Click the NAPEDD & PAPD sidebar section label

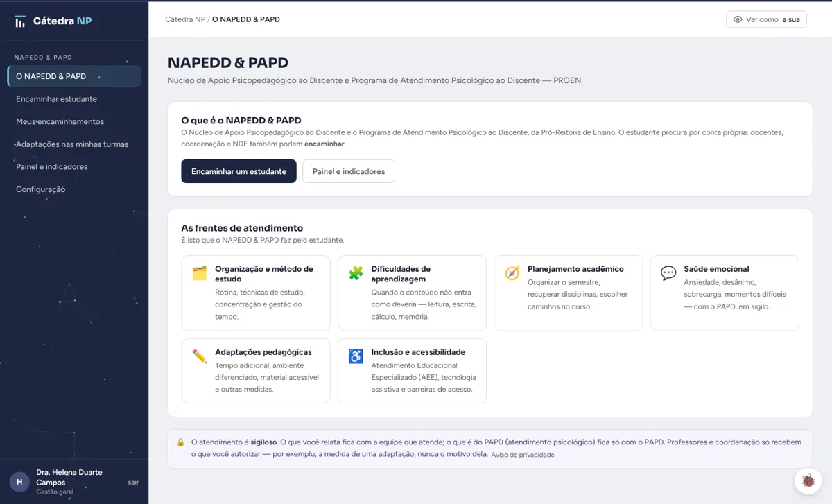click(43, 58)
